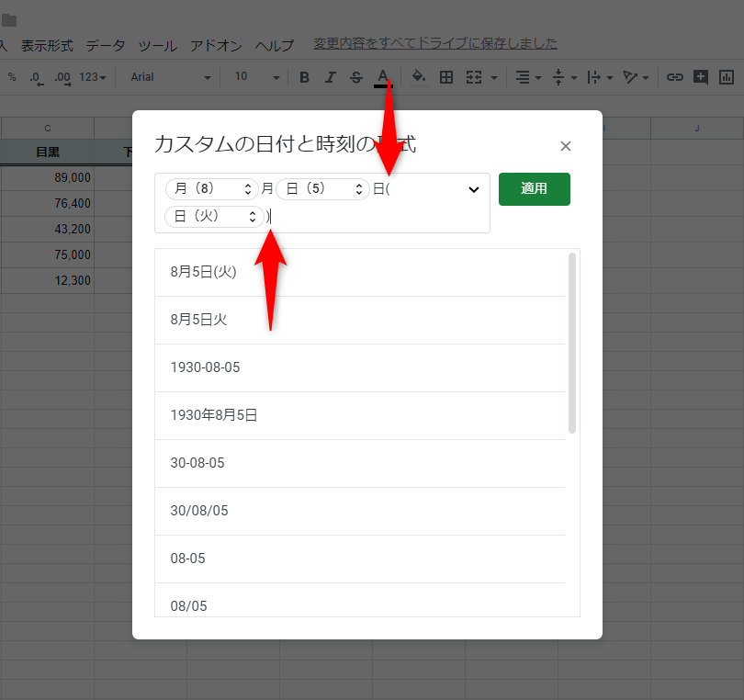Open the folder icon near title
Viewport: 744px width, 700px height.
(9, 20)
